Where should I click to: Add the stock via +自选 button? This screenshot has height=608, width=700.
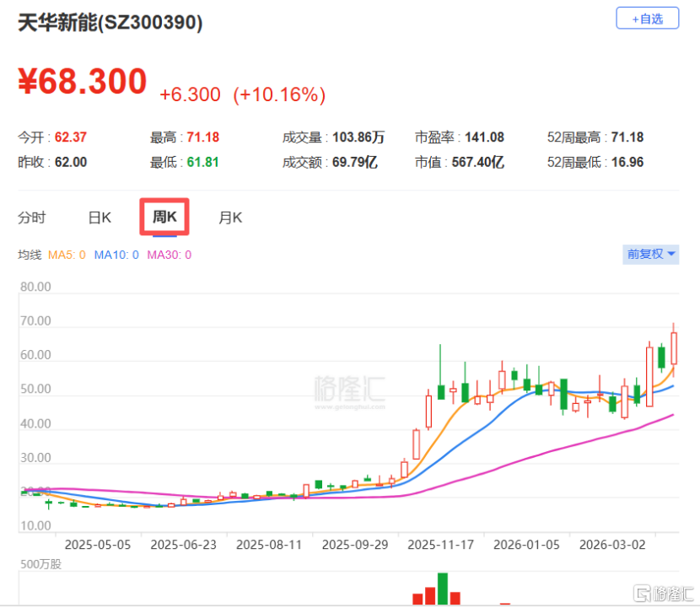648,19
